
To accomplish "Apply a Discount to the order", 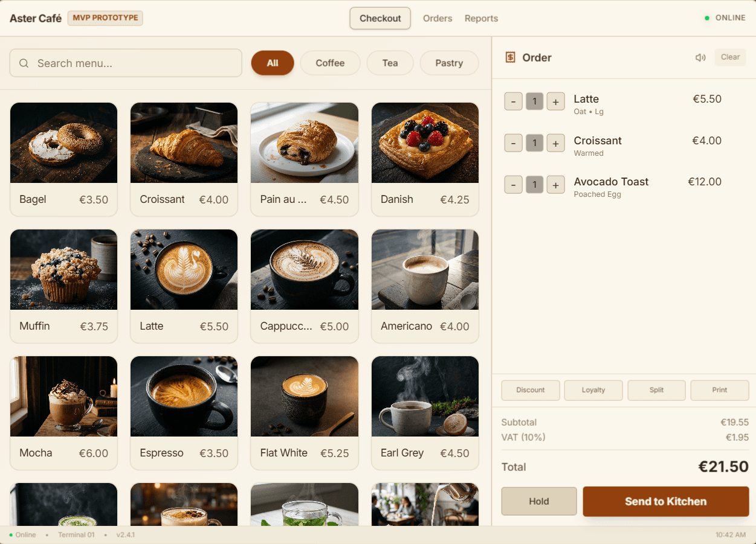I will click(x=531, y=390).
